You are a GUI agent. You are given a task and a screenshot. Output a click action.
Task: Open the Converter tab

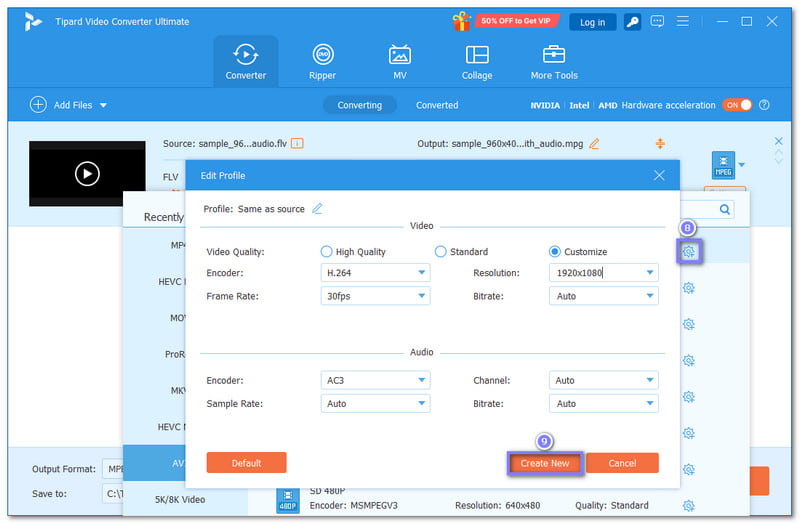(x=246, y=62)
